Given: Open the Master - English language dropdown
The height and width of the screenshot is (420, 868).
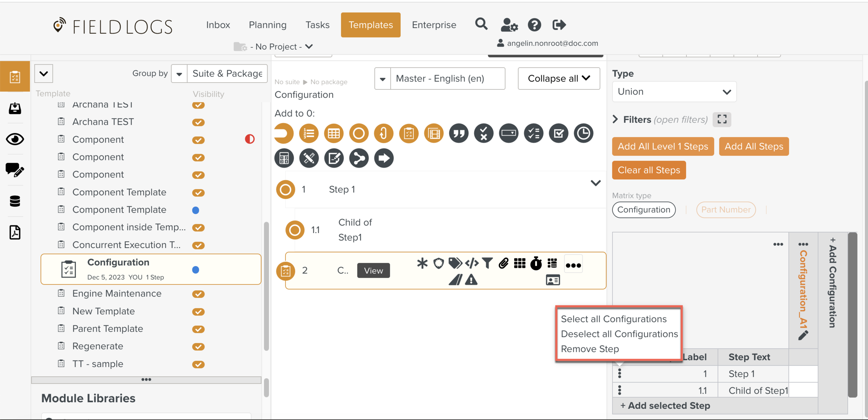Looking at the screenshot, I should point(440,78).
